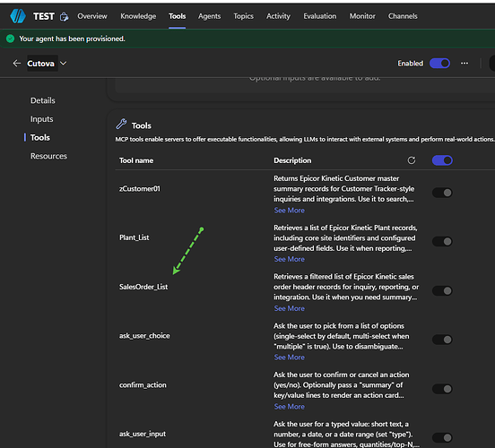Click See More for confirm_action description
Viewport: 495px width, 448px height.
[289, 407]
